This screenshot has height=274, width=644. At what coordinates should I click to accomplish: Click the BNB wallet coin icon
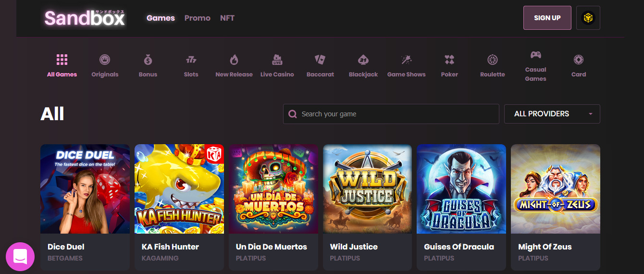pyautogui.click(x=588, y=18)
